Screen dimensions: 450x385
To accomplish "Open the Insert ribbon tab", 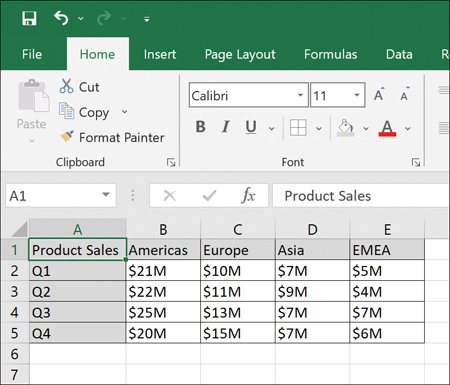I will click(x=160, y=54).
